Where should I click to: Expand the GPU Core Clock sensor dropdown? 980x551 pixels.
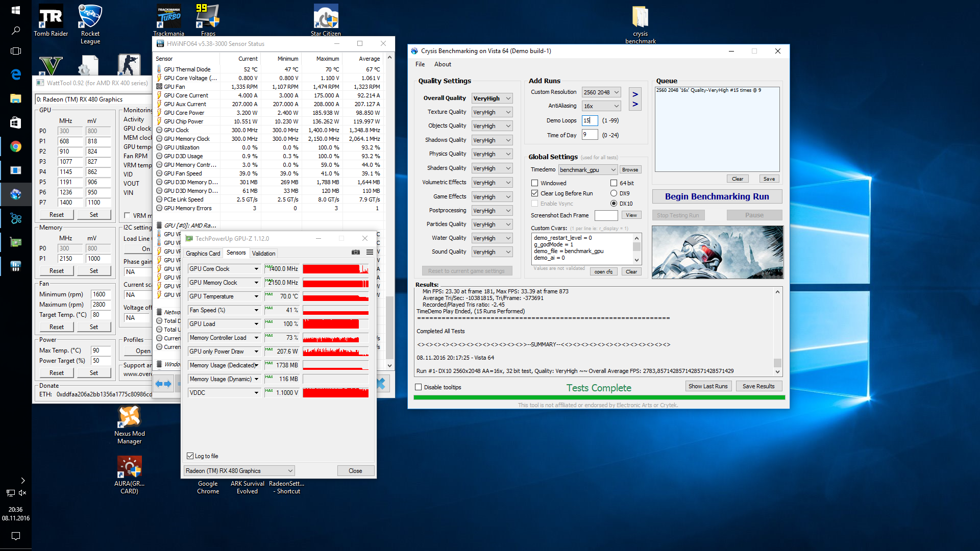pyautogui.click(x=256, y=269)
